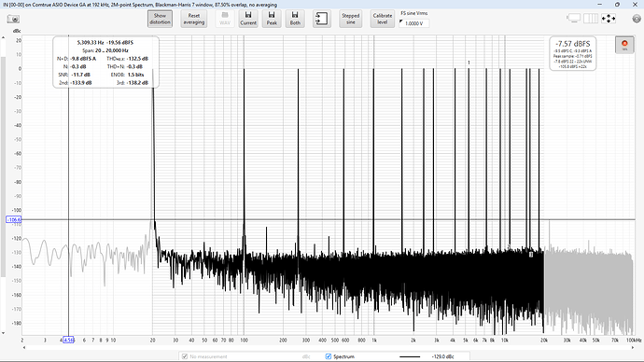Viewport: 644px width, 362px height.
Task: Click the 4.56 frequency cursor marker
Action: point(68,340)
